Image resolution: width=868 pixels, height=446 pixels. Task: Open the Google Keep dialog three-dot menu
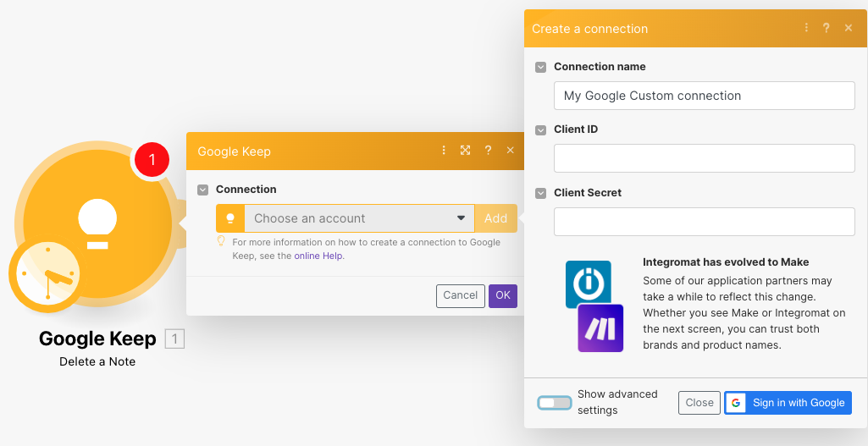(x=444, y=151)
